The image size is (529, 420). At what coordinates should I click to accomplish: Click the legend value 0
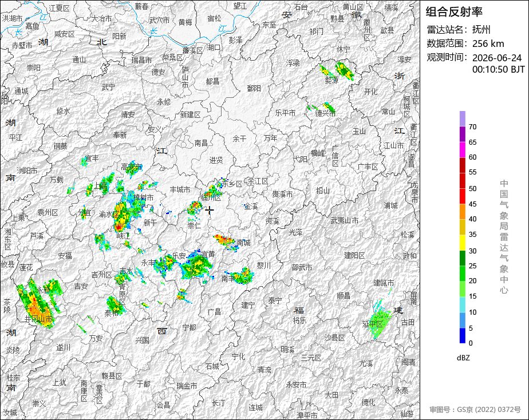471,343
